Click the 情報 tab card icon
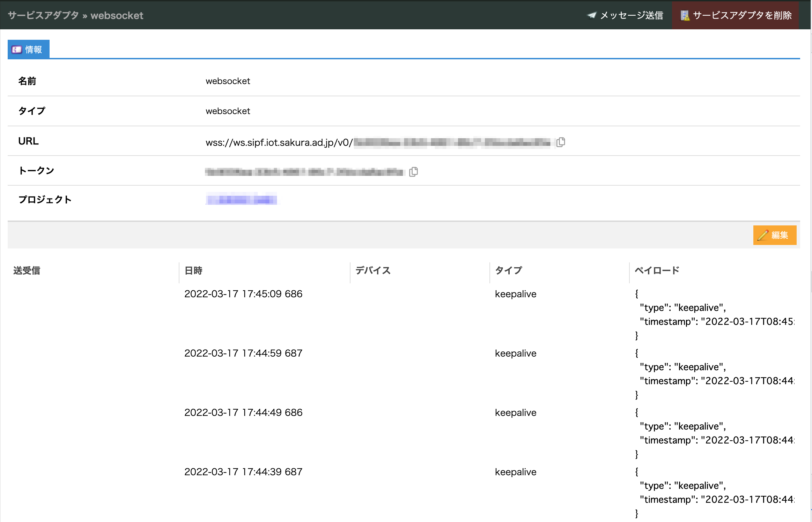 coord(17,50)
